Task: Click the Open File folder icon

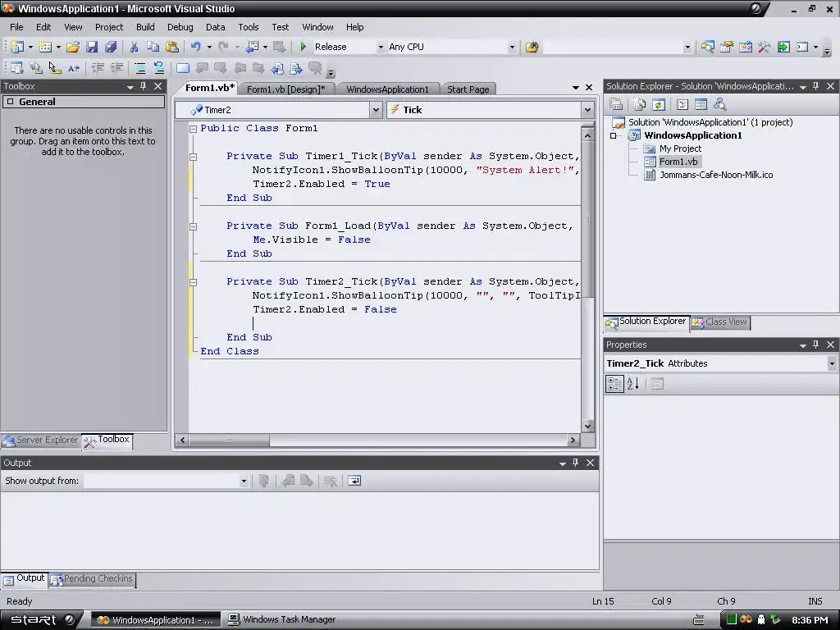Action: coord(73,47)
